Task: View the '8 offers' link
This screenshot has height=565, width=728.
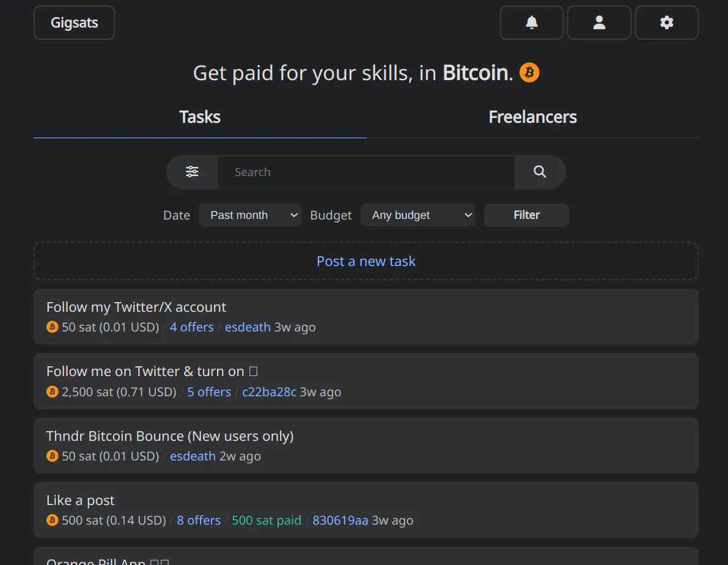Action: click(x=199, y=520)
